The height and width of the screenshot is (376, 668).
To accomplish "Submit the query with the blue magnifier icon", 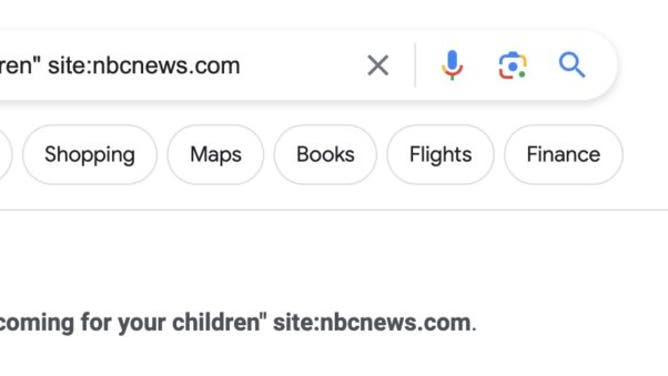I will point(572,65).
